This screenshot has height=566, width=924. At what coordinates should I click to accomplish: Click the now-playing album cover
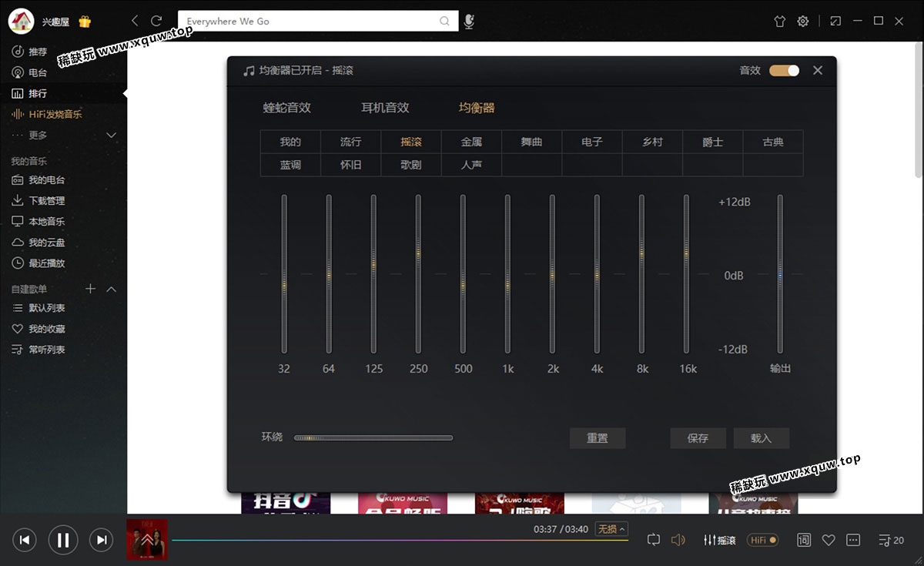tap(147, 540)
